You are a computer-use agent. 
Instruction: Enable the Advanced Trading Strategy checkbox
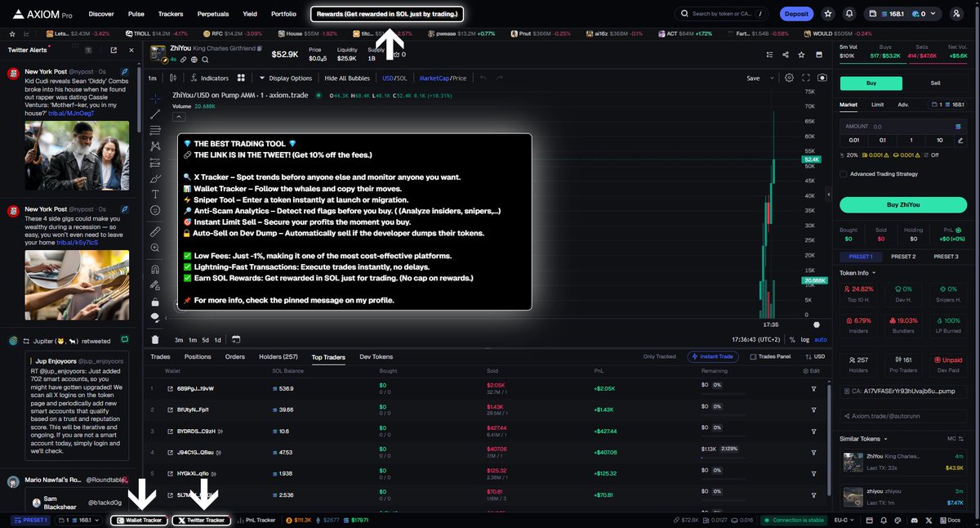[x=844, y=173]
